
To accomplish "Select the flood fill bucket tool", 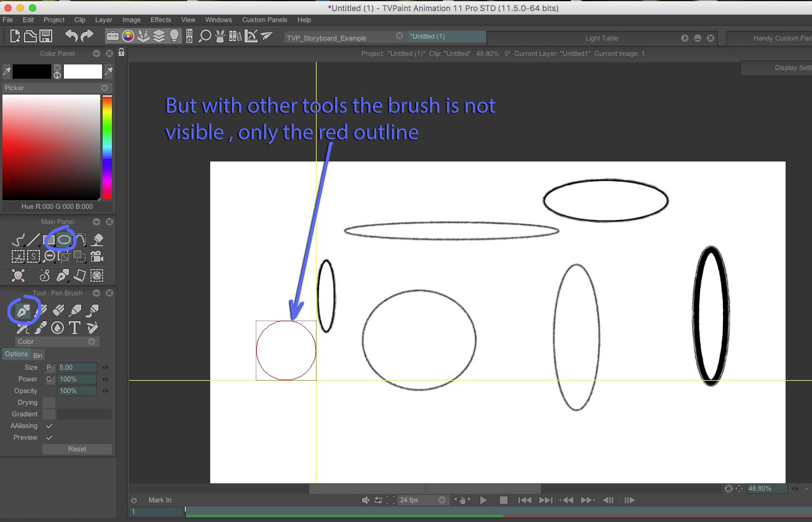I will point(97,240).
